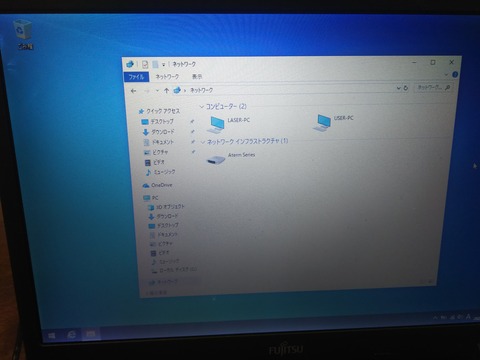480x360 pixels.
Task: Click the File Explorer taskbar button
Action: pos(90,333)
